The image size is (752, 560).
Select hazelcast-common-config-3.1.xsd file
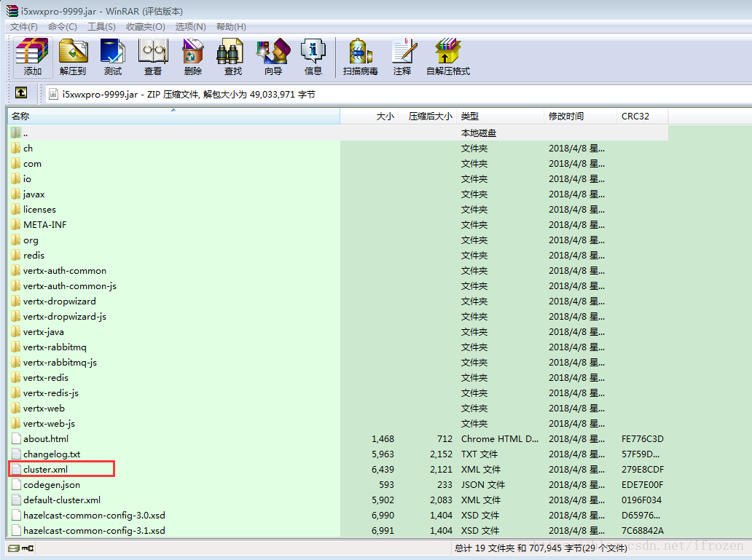pos(88,531)
